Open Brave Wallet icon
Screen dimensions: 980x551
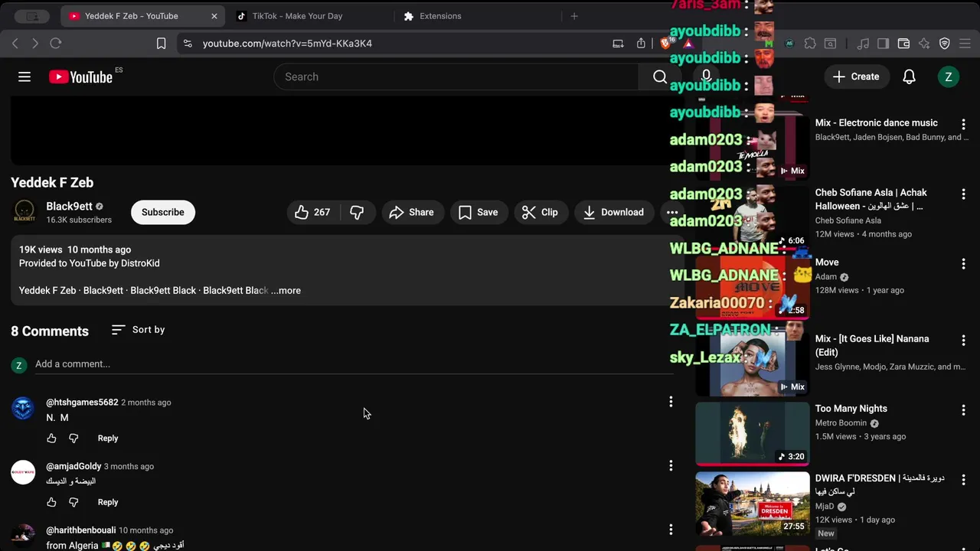(903, 44)
